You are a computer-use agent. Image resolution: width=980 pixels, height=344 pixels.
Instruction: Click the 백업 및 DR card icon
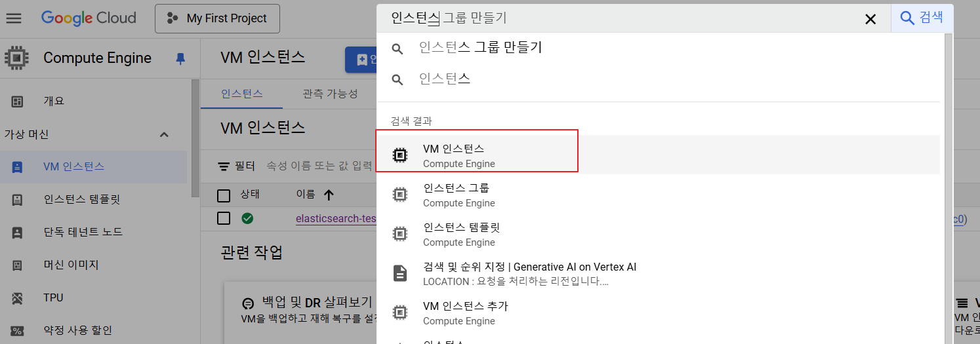pyautogui.click(x=247, y=303)
